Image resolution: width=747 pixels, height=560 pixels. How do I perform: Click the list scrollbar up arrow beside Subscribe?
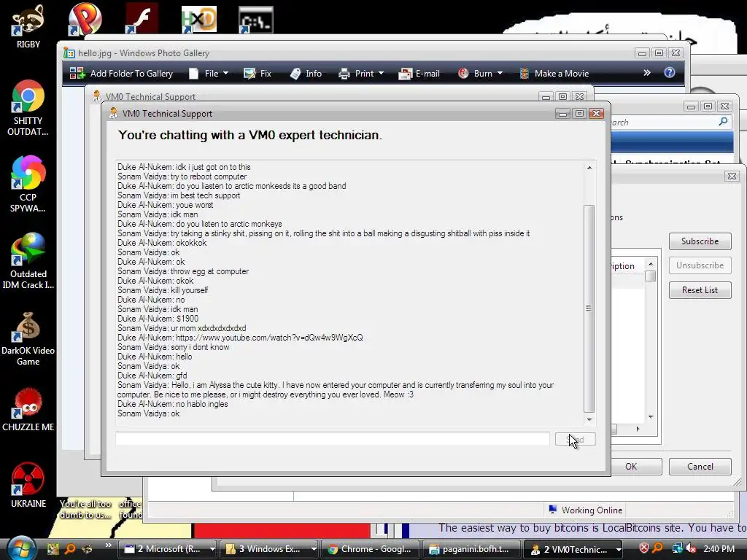coord(651,264)
